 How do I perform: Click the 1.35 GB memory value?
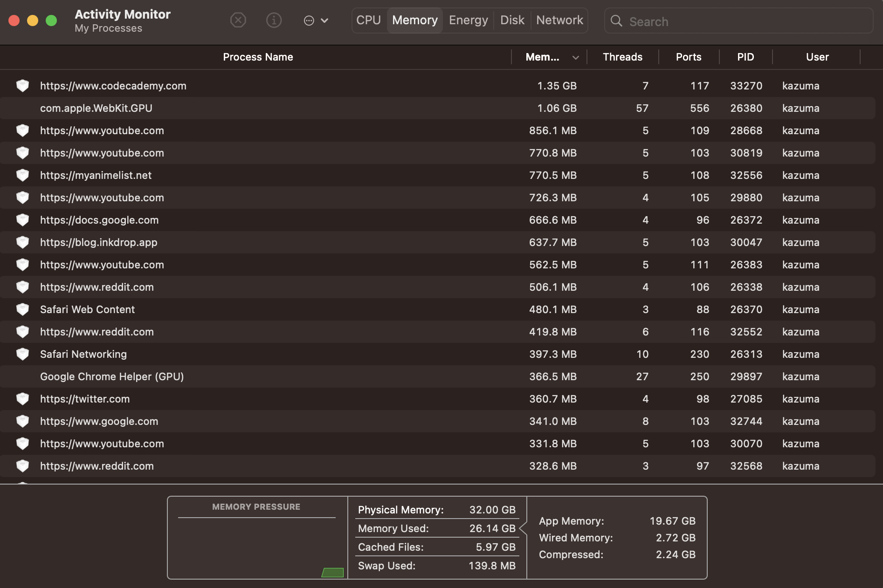click(557, 86)
